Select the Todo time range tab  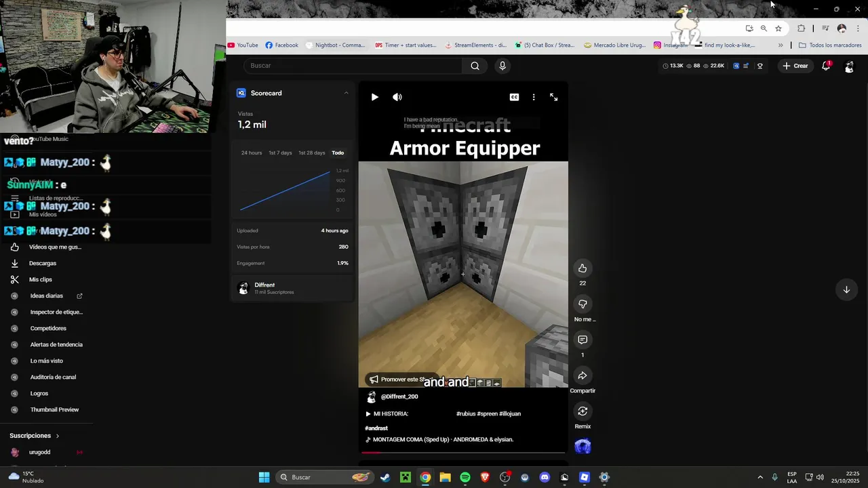[x=338, y=153]
